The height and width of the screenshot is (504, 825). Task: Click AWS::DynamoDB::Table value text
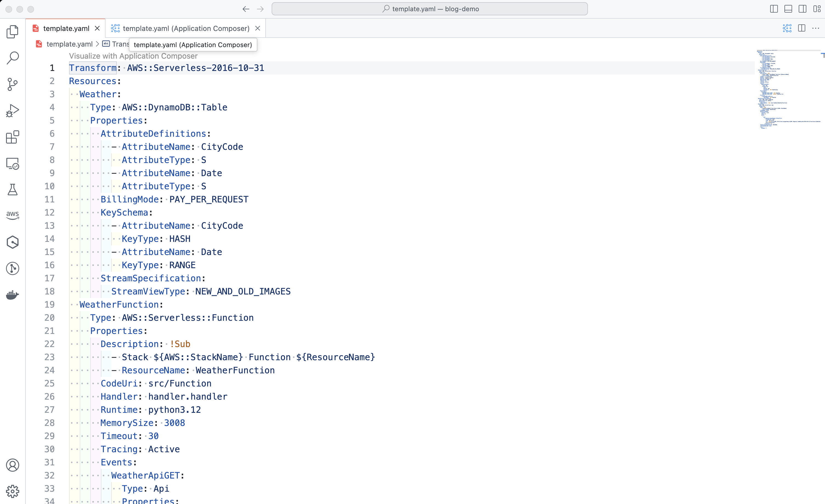tap(174, 107)
